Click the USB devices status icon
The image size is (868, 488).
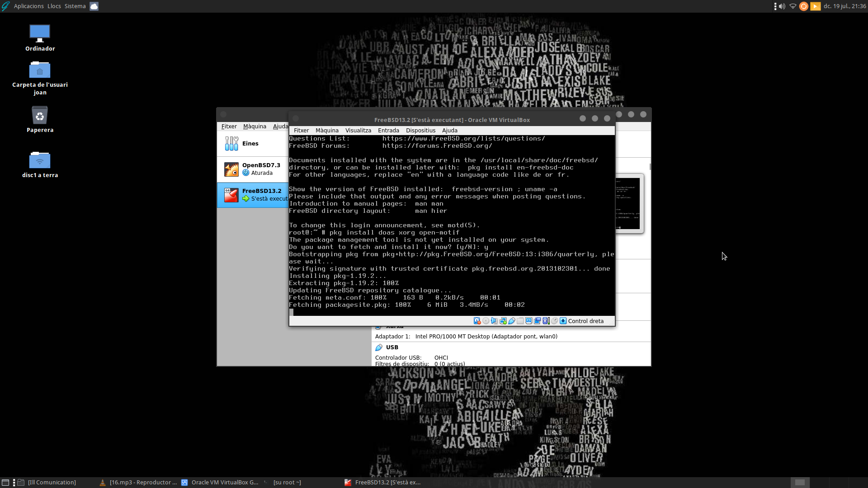511,321
